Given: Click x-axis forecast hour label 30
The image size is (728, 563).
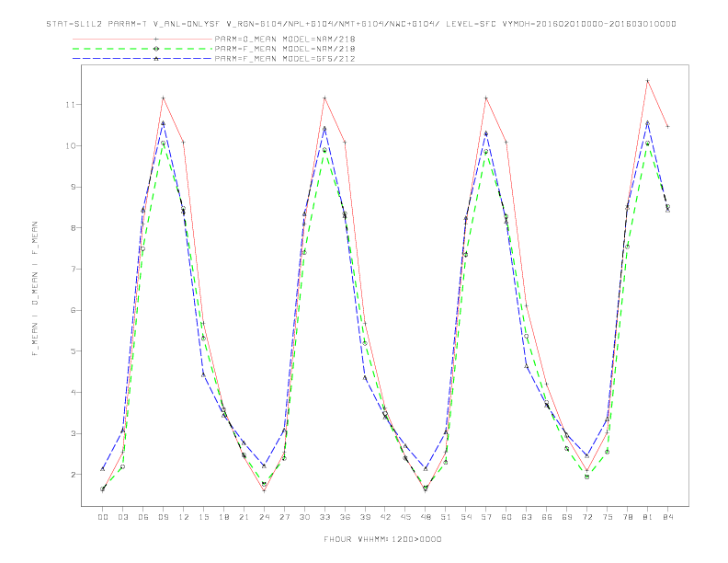Looking at the screenshot, I should (x=304, y=517).
